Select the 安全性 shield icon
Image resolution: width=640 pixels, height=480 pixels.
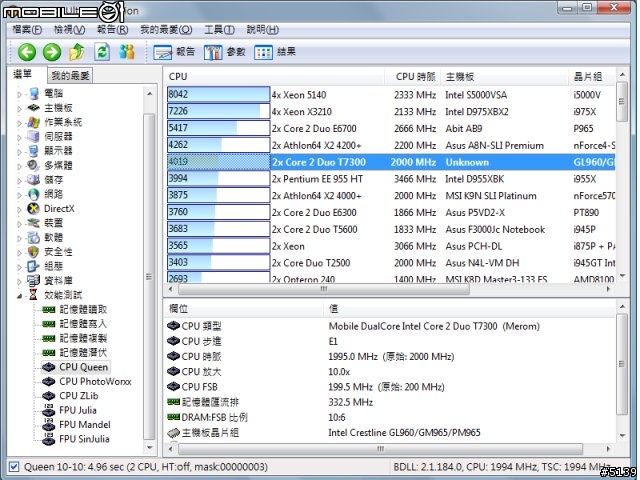coord(33,252)
